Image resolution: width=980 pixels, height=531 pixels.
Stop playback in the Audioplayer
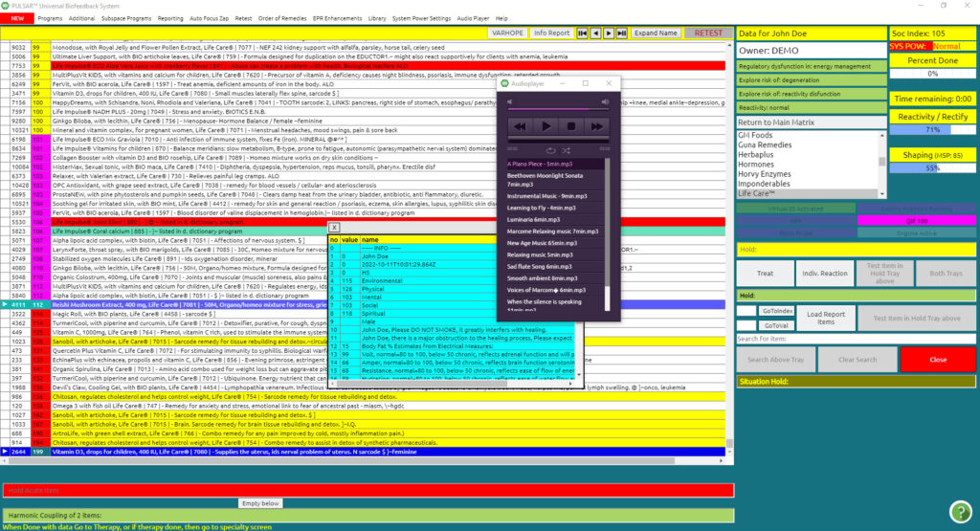point(571,126)
